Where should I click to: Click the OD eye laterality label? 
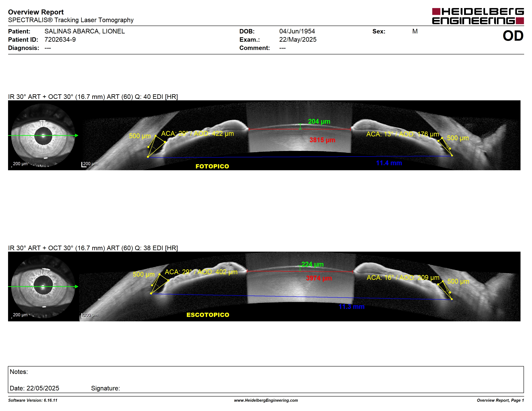coord(513,36)
